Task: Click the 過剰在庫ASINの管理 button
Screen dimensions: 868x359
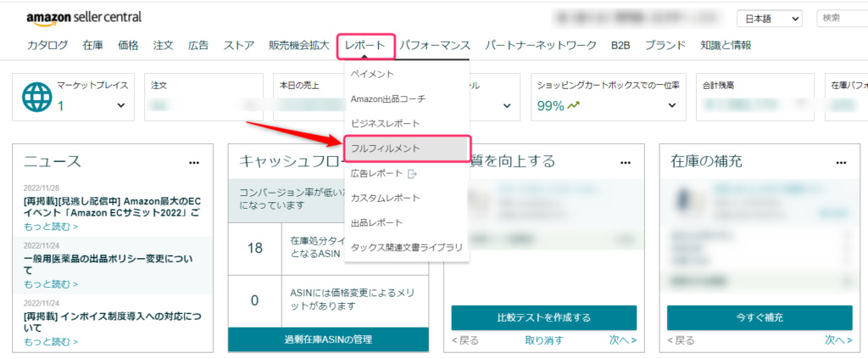Action: [328, 339]
